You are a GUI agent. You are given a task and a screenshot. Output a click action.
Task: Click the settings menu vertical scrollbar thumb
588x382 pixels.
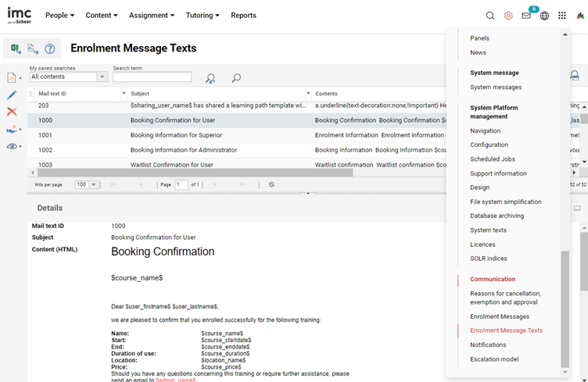click(565, 309)
